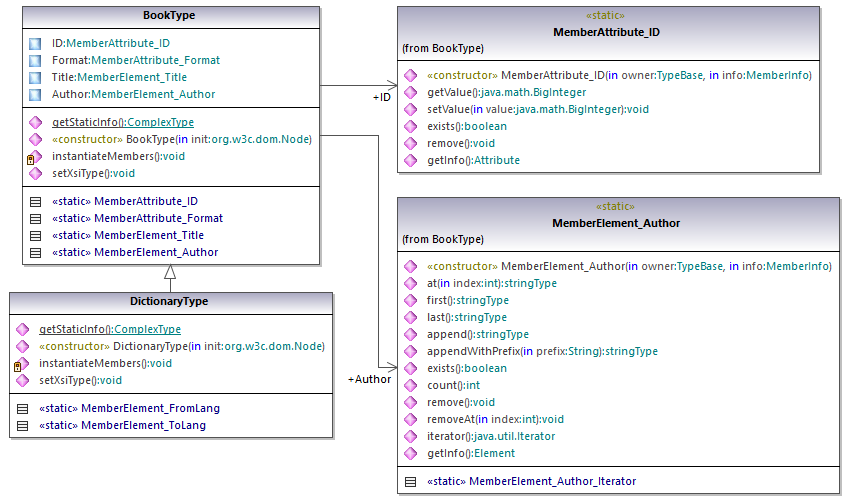This screenshot has height=502, width=848.
Task: Select the BookType class title
Action: coord(169,16)
